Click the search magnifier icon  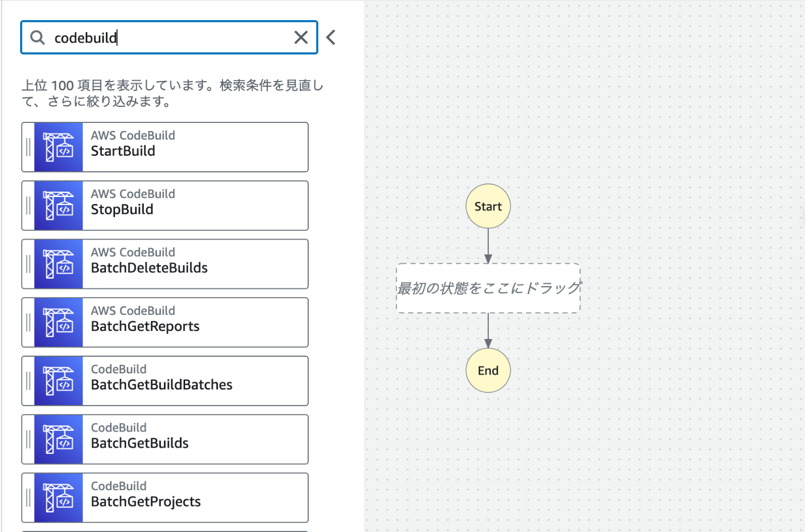pyautogui.click(x=37, y=37)
